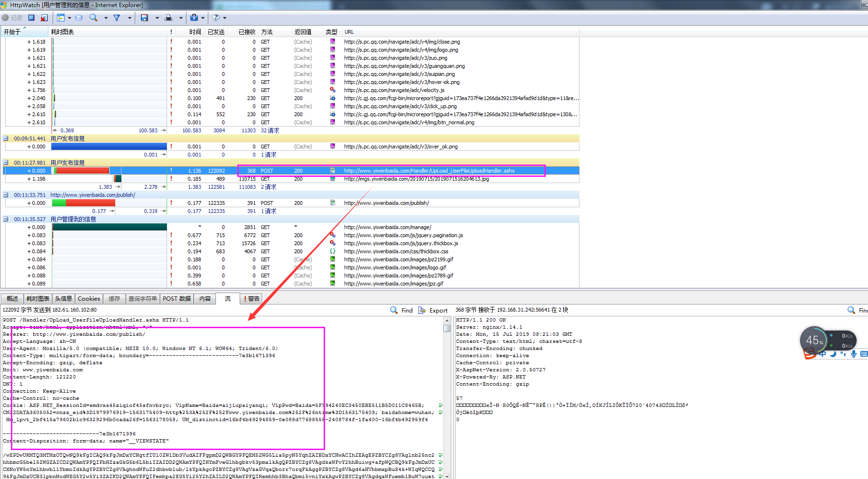
Task: Open dropdown arrow next to Save icon
Action: pos(157,18)
